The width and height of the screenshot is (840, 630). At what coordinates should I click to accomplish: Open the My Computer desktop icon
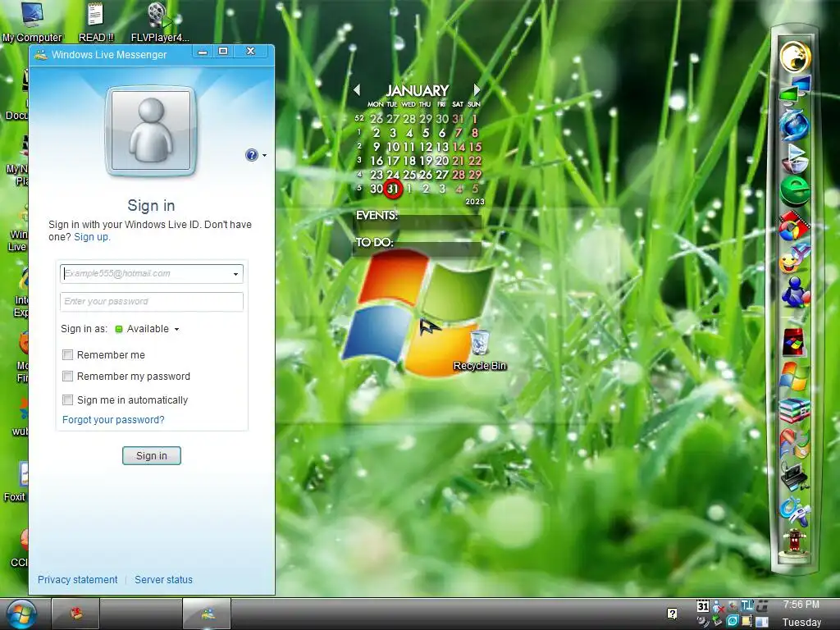click(32, 21)
